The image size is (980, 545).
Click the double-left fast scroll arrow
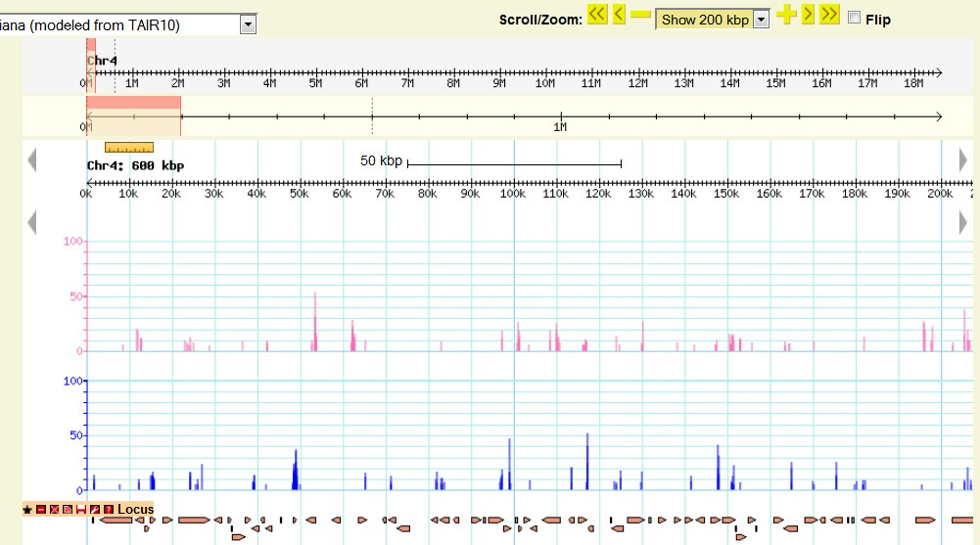(597, 15)
